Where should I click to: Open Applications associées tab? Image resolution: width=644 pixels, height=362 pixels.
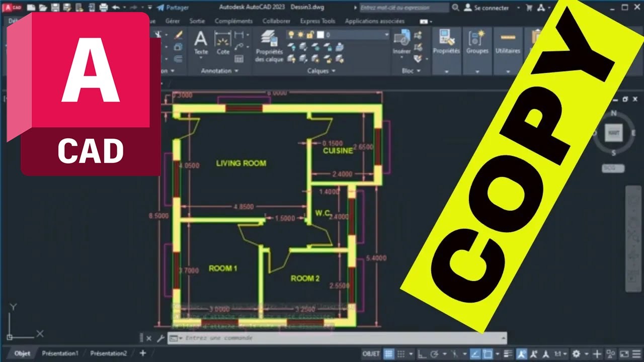[375, 21]
